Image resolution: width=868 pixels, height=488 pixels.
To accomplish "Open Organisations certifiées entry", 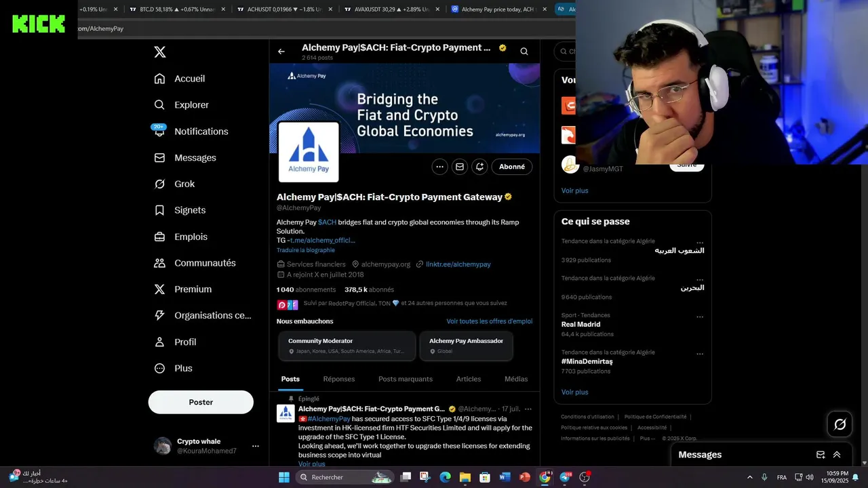I will [203, 316].
